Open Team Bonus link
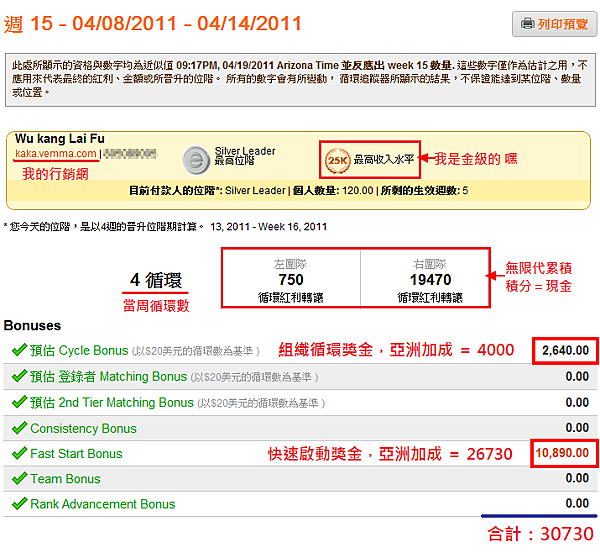 pyautogui.click(x=65, y=479)
